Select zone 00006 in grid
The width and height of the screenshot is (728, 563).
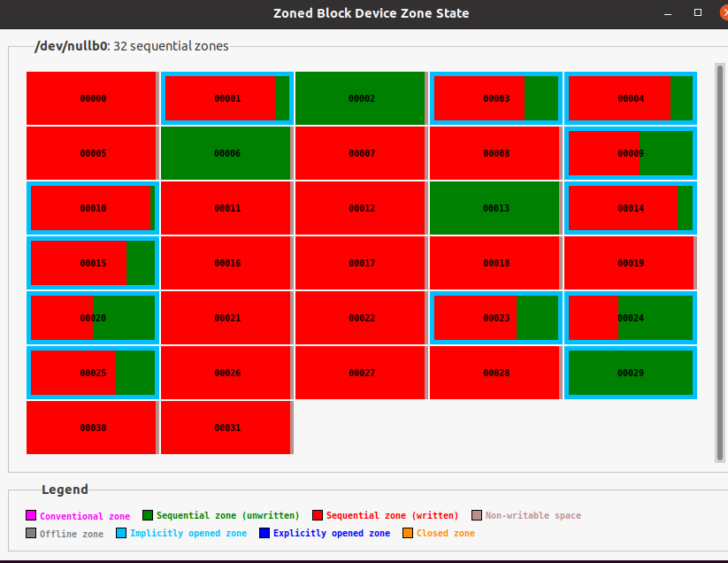pos(226,153)
